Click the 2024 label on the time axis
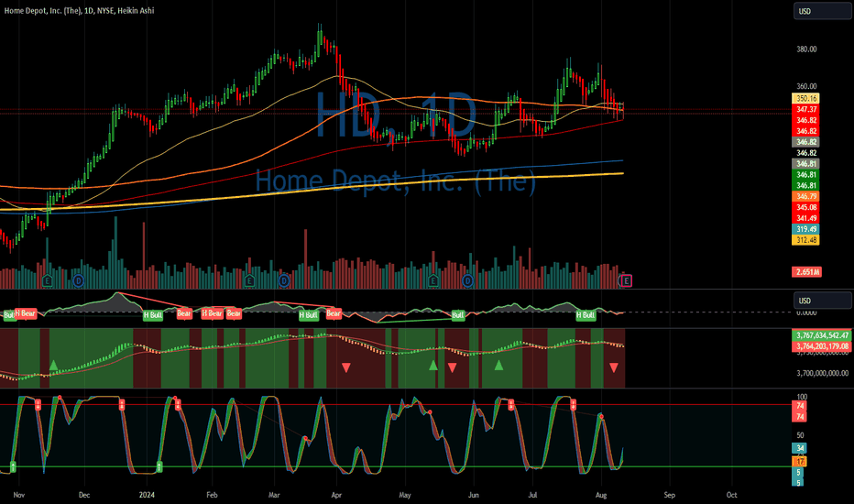 click(147, 495)
